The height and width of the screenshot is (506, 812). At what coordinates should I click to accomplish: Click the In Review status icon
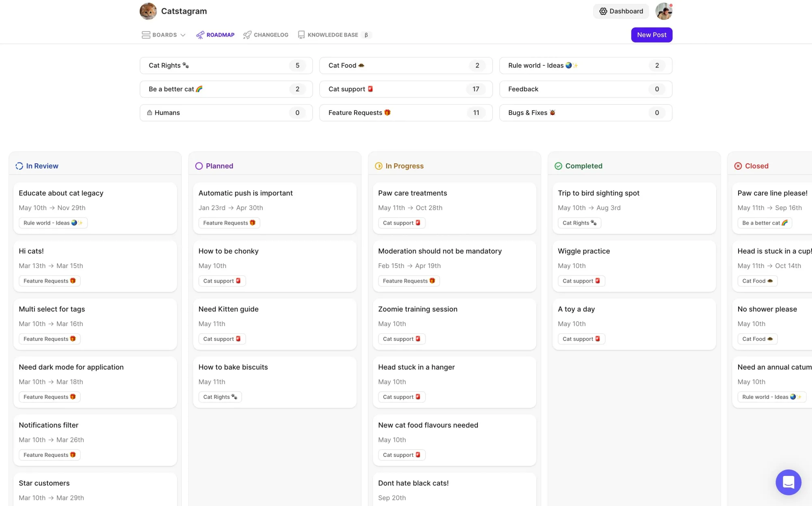[19, 166]
